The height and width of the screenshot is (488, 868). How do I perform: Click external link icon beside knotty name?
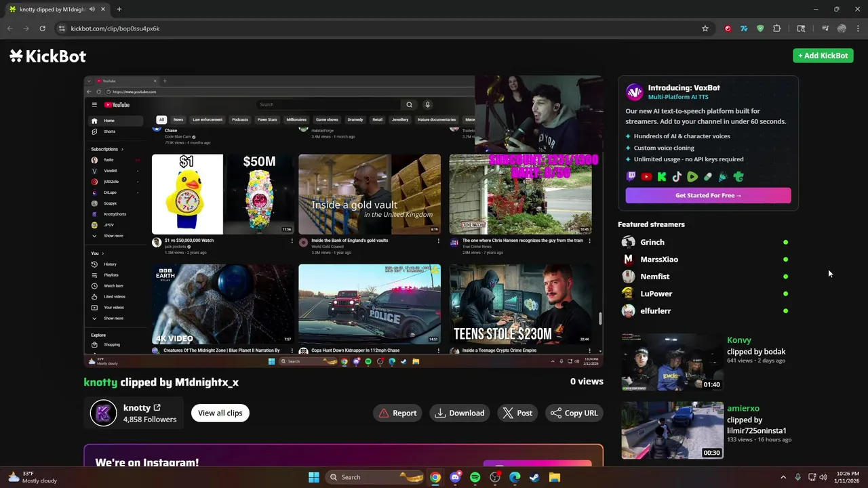157,407
